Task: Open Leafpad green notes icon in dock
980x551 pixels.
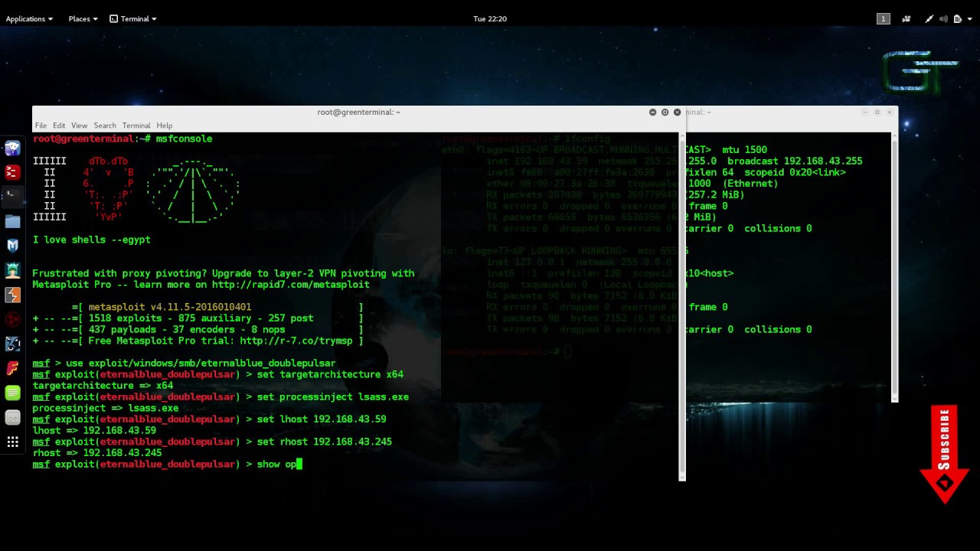Action: pyautogui.click(x=12, y=393)
